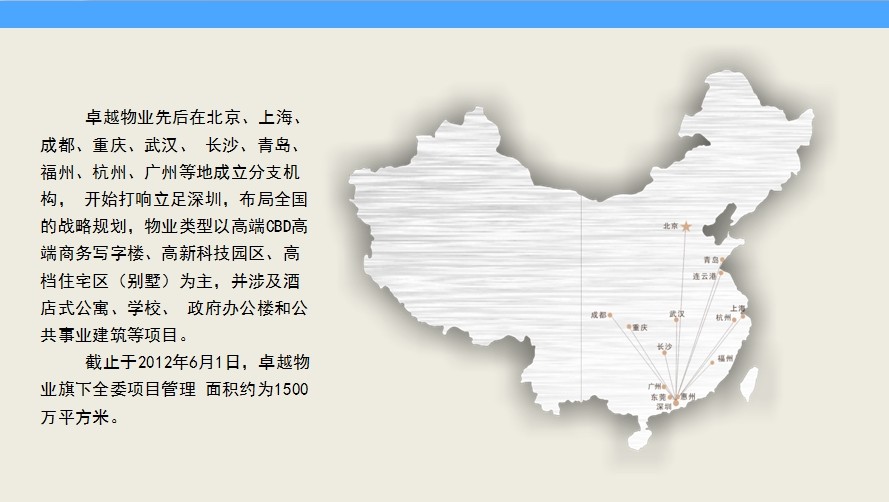Select the line containing 的战略规划
The width and height of the screenshot is (889, 502).
click(x=174, y=226)
